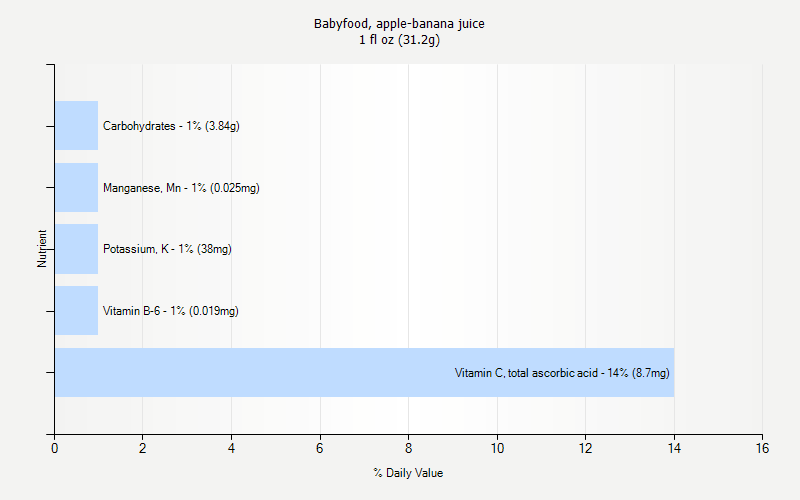Click the Vitamin C bar
This screenshot has width=800, height=500.
300,372
